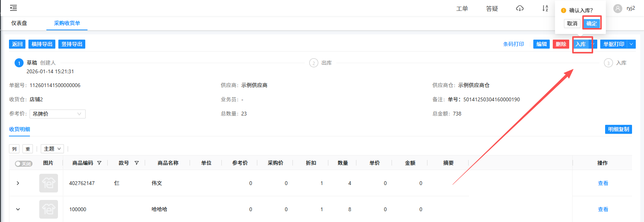Click product name 哈哈哈 cell

coord(159,209)
